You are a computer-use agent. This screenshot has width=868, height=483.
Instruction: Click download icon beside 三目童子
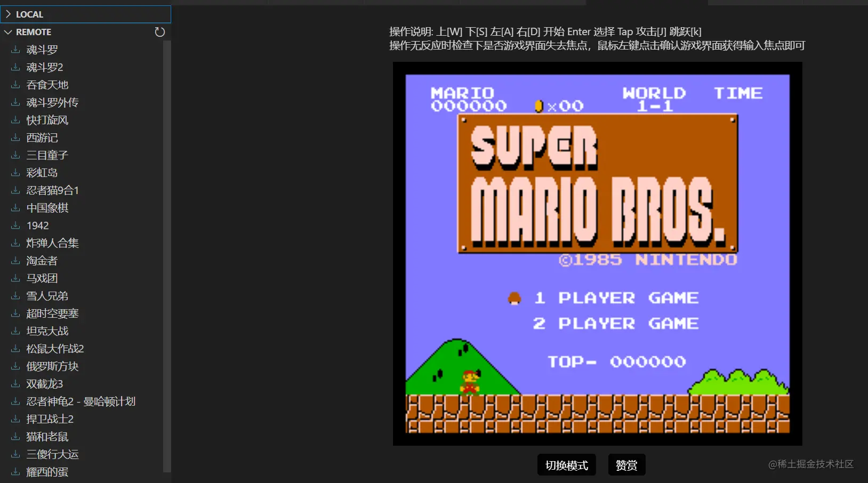click(15, 155)
